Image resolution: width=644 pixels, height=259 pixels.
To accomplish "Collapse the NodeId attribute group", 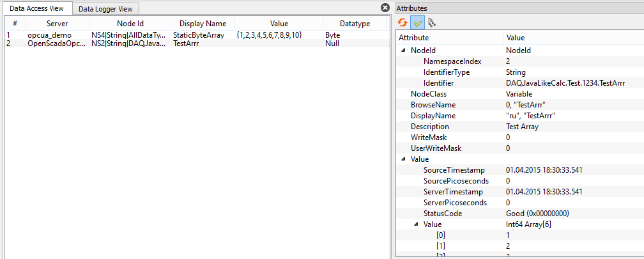I will click(x=403, y=51).
